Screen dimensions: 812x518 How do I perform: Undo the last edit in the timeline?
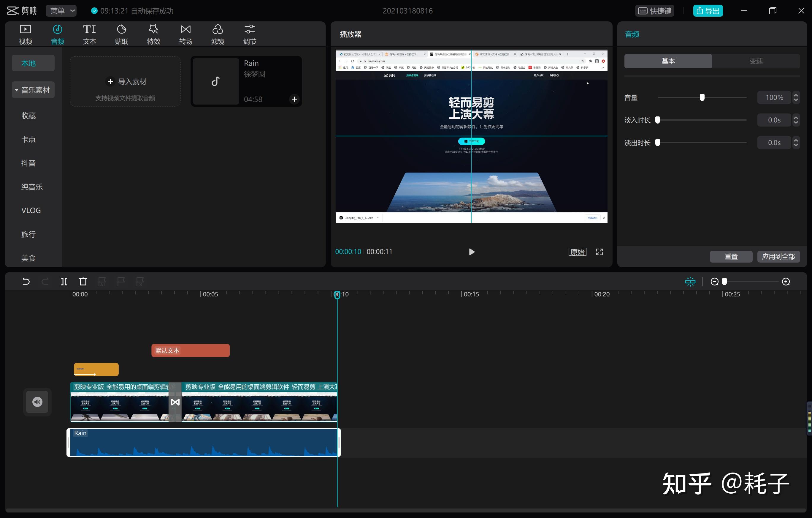pos(26,282)
